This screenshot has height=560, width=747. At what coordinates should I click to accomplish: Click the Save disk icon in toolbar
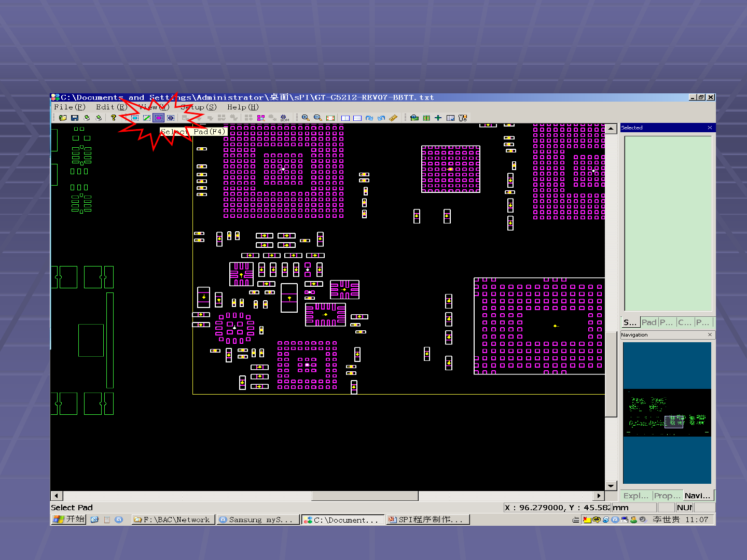(75, 118)
